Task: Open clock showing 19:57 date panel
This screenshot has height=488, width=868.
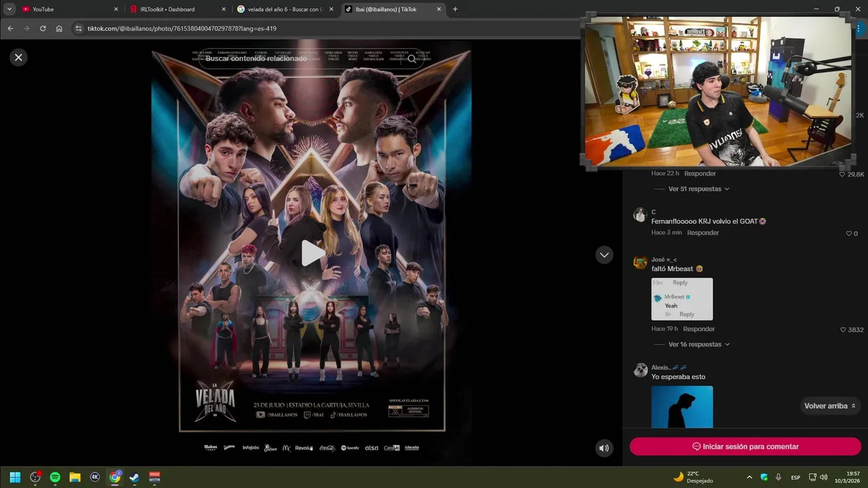Action: 848,477
